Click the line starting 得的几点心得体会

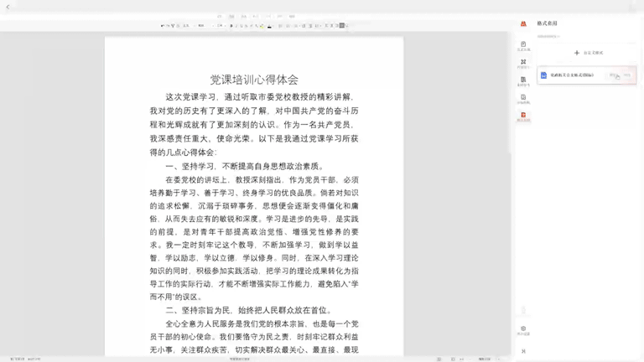click(184, 153)
